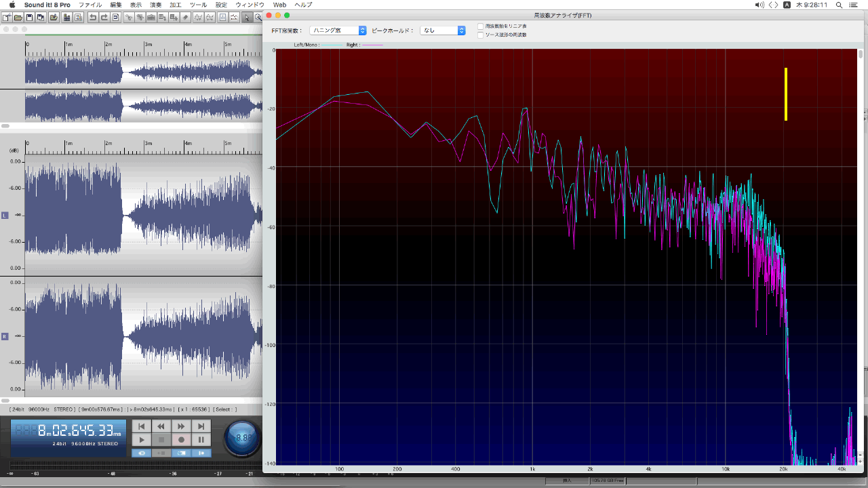Enable the source waveform frequency checkbox
The width and height of the screenshot is (868, 488).
pyautogui.click(x=480, y=35)
